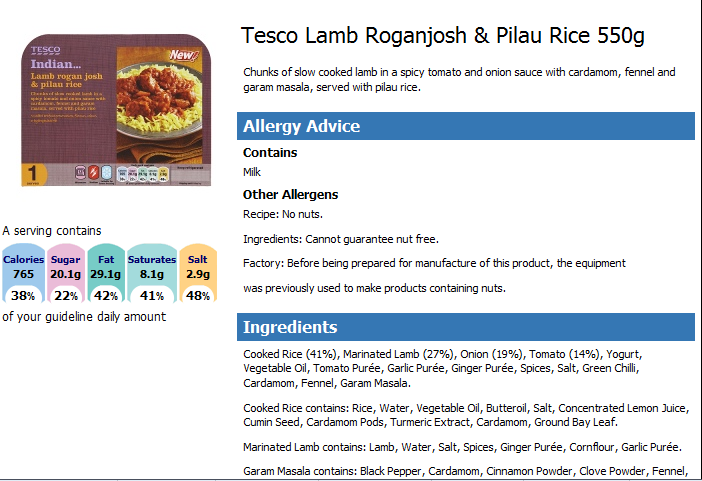Viewport: 702px width, 481px height.
Task: Click the 'Other Allergens' subheading
Action: (x=290, y=195)
